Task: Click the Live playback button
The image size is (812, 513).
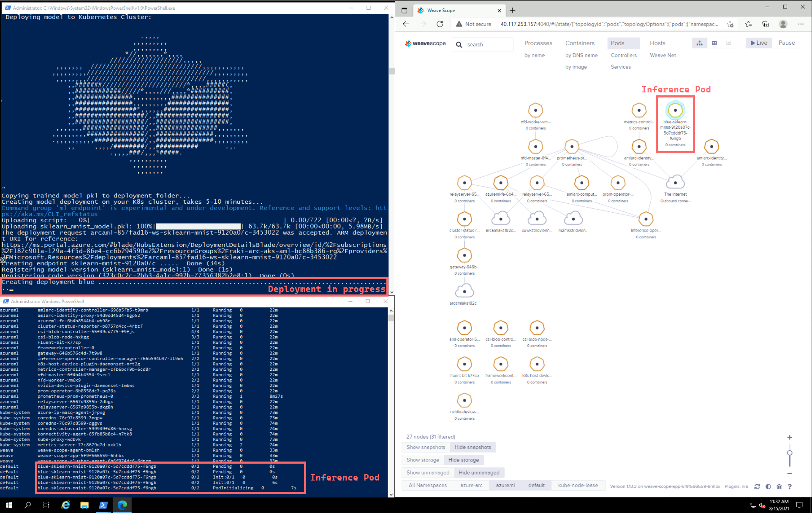Action: [759, 43]
